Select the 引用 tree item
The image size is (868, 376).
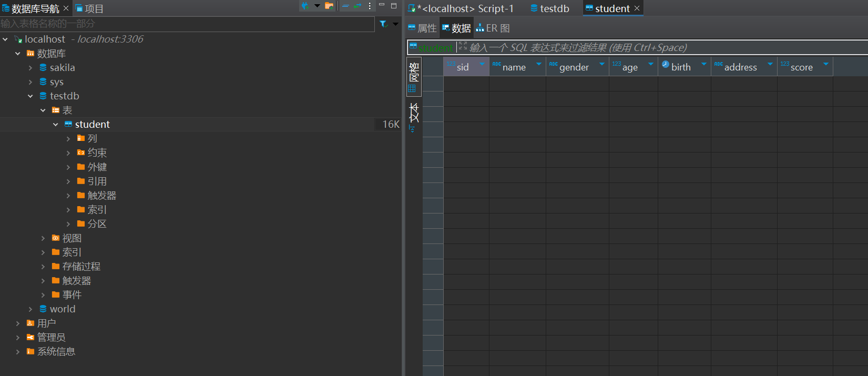[97, 181]
